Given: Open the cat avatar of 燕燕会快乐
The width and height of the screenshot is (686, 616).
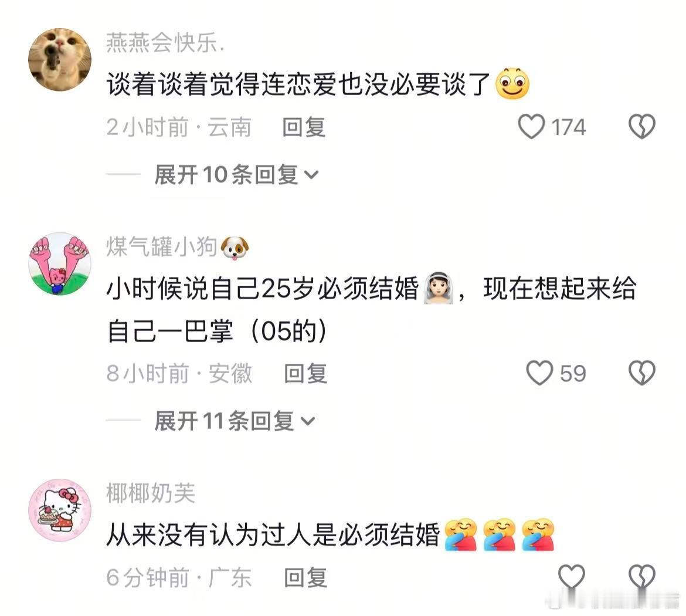Looking at the screenshot, I should point(60,59).
